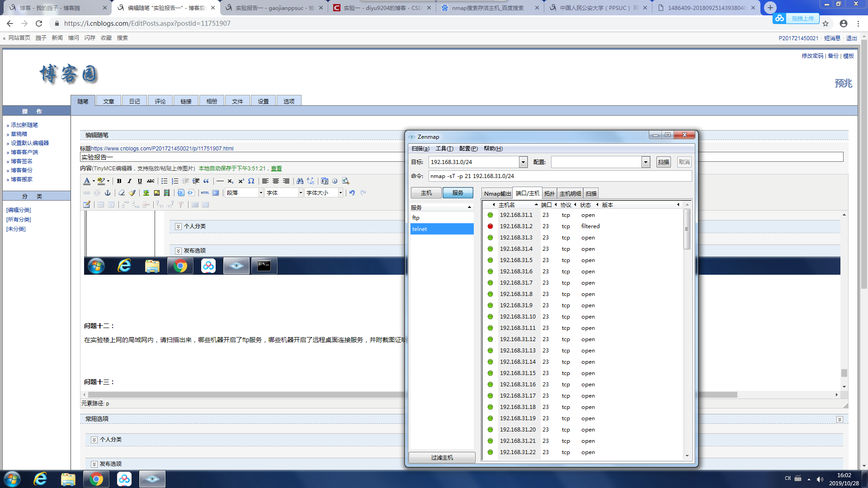Image resolution: width=868 pixels, height=488 pixels.
Task: Open the 添加新随笔 link
Action: point(24,125)
